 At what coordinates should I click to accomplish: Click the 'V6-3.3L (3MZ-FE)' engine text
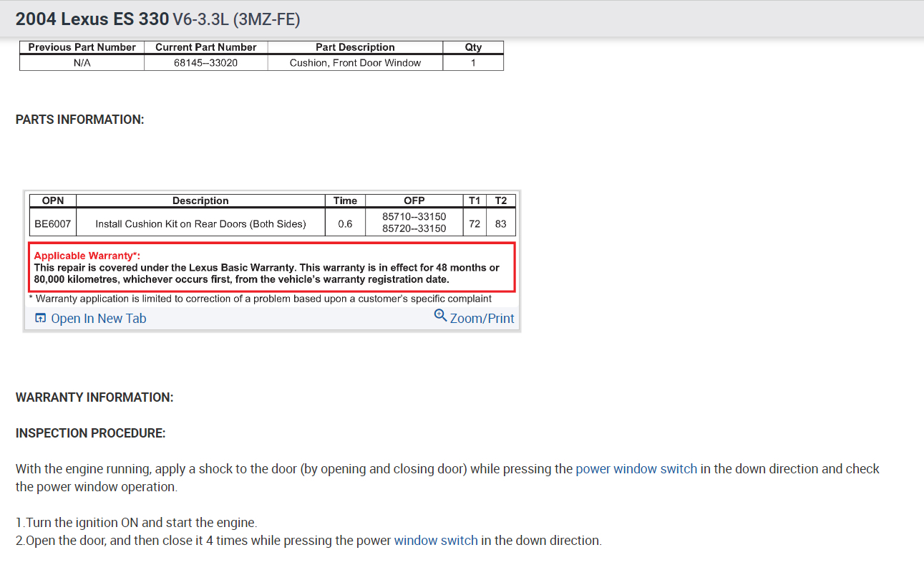point(236,20)
